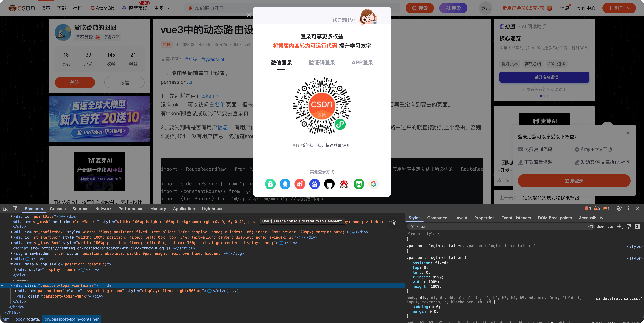The image size is (644, 323).
Task: Open the Event Listeners tab
Action: (x=516, y=218)
